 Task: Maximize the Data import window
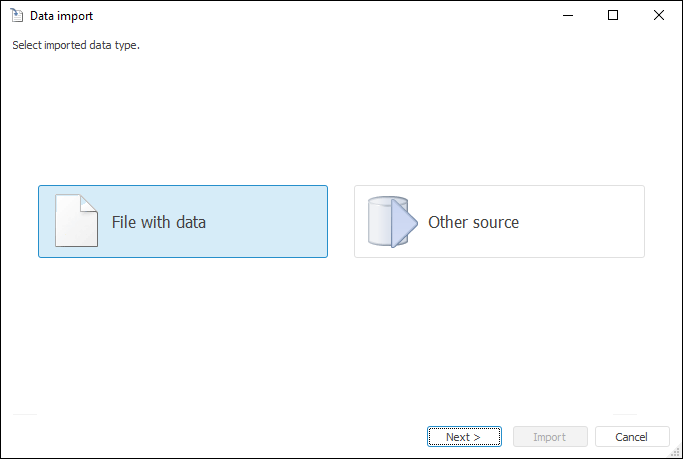pyautogui.click(x=613, y=16)
